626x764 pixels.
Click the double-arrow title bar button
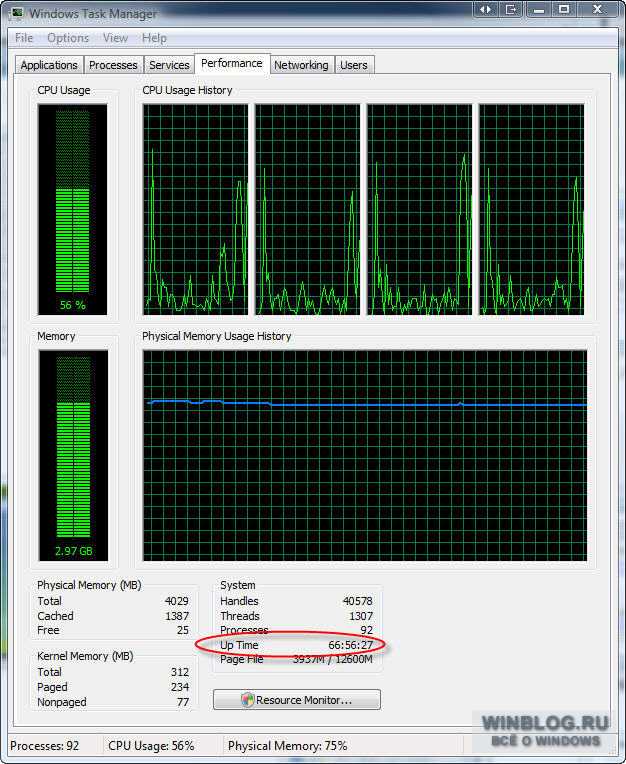tap(485, 9)
